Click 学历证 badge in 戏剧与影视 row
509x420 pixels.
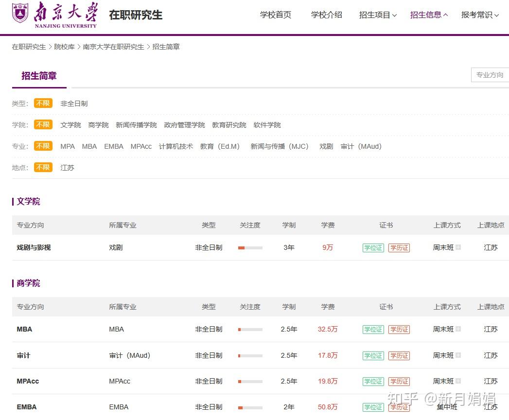[399, 247]
